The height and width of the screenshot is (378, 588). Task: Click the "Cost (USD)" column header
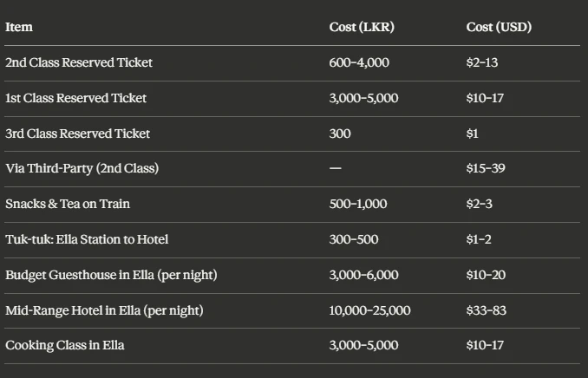click(x=499, y=27)
